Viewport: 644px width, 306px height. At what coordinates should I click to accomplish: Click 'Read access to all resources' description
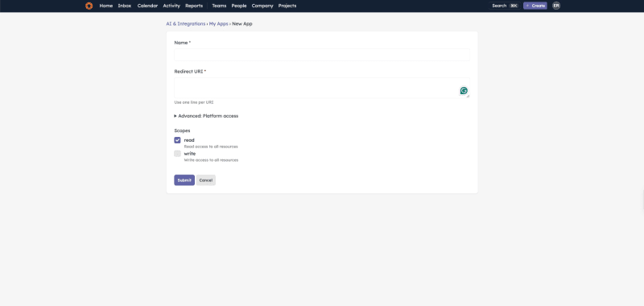coord(211,147)
